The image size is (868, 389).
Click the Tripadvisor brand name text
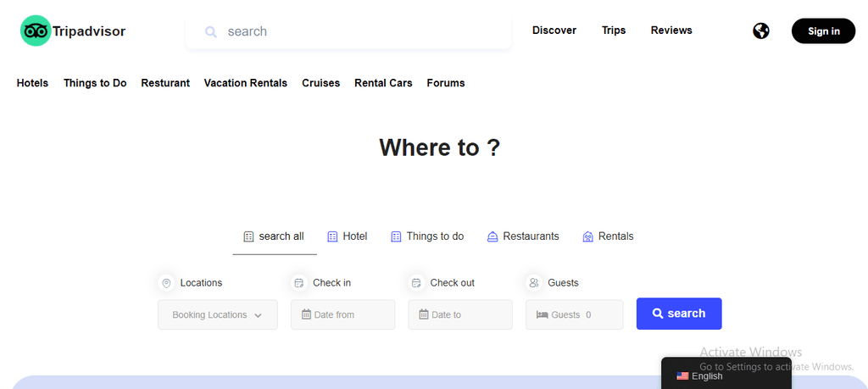[x=89, y=31]
